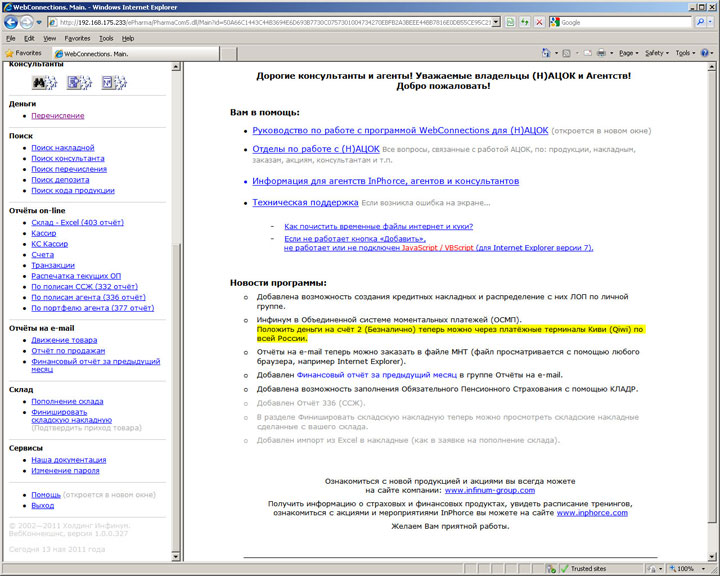
Task: Open the Пополнение склада link
Action: pos(68,401)
